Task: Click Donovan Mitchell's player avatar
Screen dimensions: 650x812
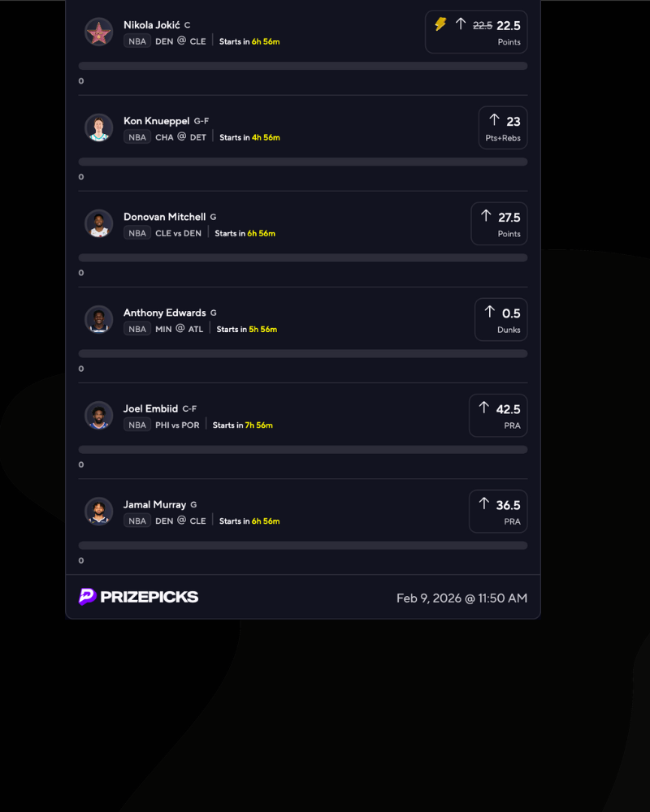Action: (98, 224)
